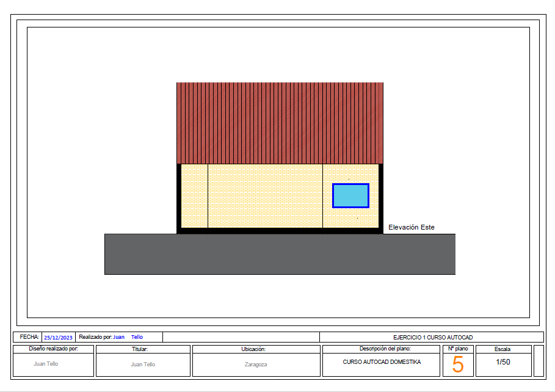Click the "Descripción del plano:" header
Image resolution: width=555 pixels, height=392 pixels.
[x=385, y=349]
